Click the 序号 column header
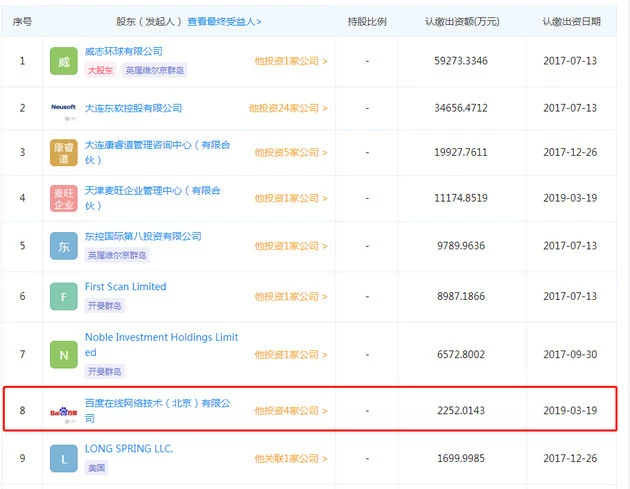Screen dimensions: 630x489 coord(22,22)
